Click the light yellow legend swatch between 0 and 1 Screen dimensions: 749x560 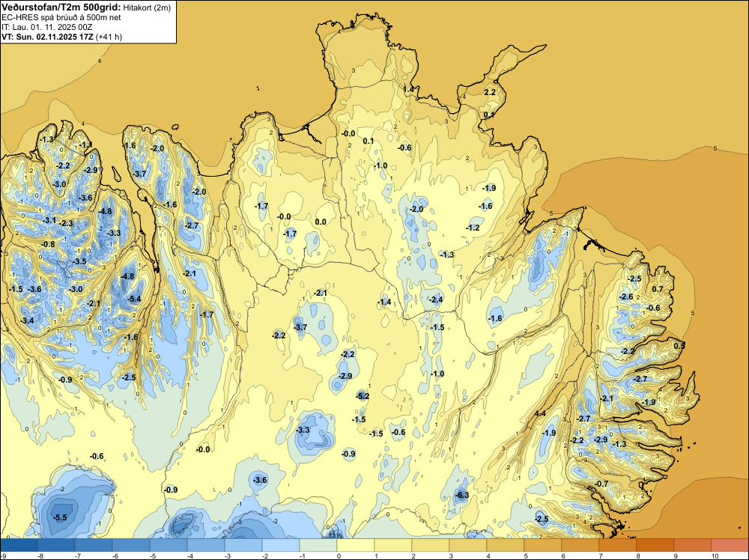356,545
